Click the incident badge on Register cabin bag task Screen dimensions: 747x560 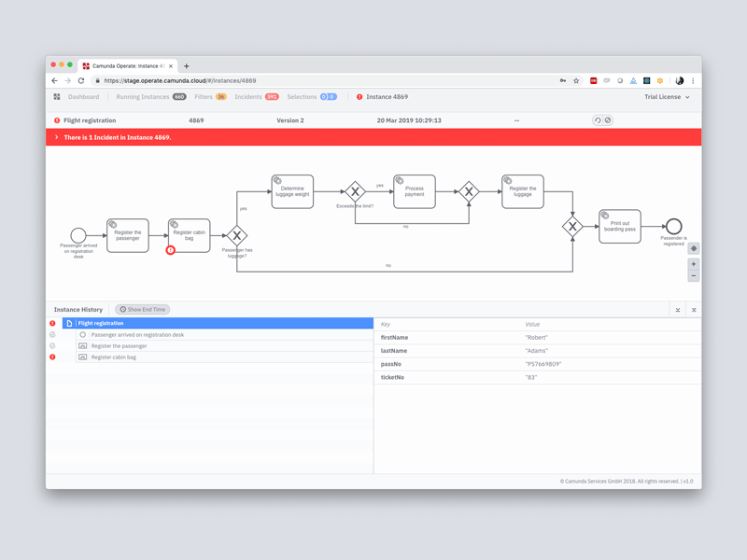[170, 248]
